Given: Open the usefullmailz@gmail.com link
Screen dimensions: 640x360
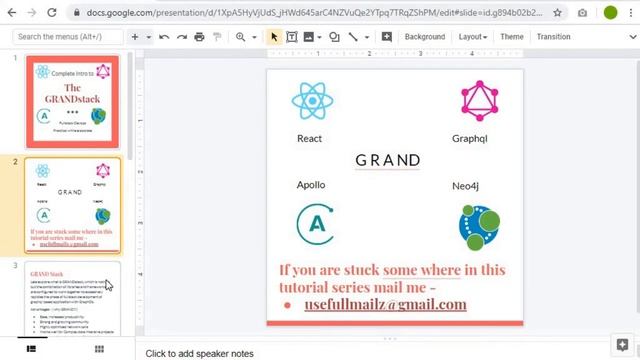Looking at the screenshot, I should [385, 304].
